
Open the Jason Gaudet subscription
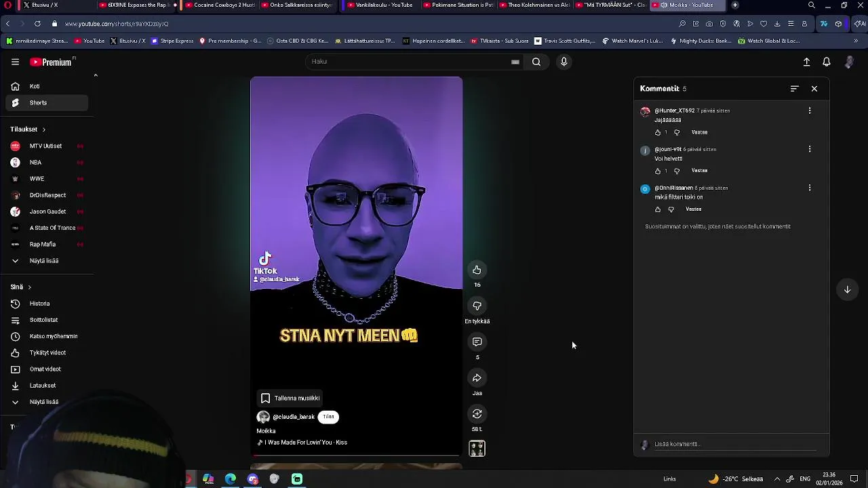coord(47,211)
